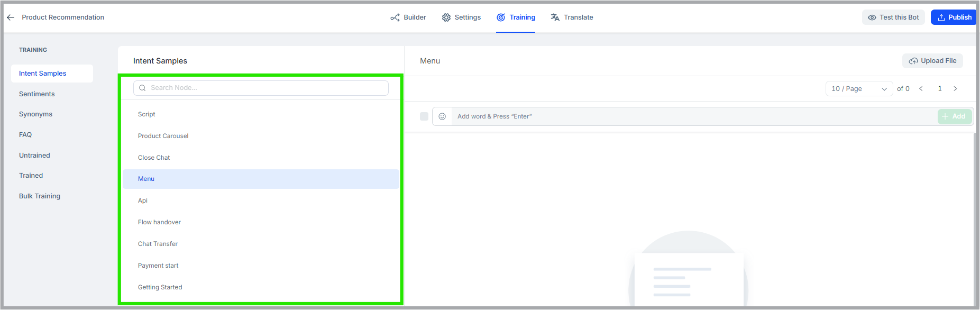Click the Settings gear icon
Image resolution: width=980 pixels, height=310 pixels.
(x=446, y=17)
